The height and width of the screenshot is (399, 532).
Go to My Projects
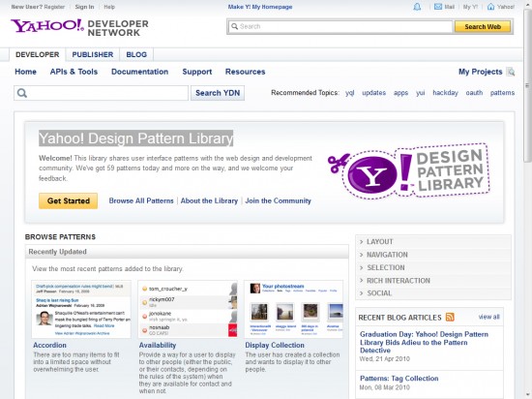point(480,72)
